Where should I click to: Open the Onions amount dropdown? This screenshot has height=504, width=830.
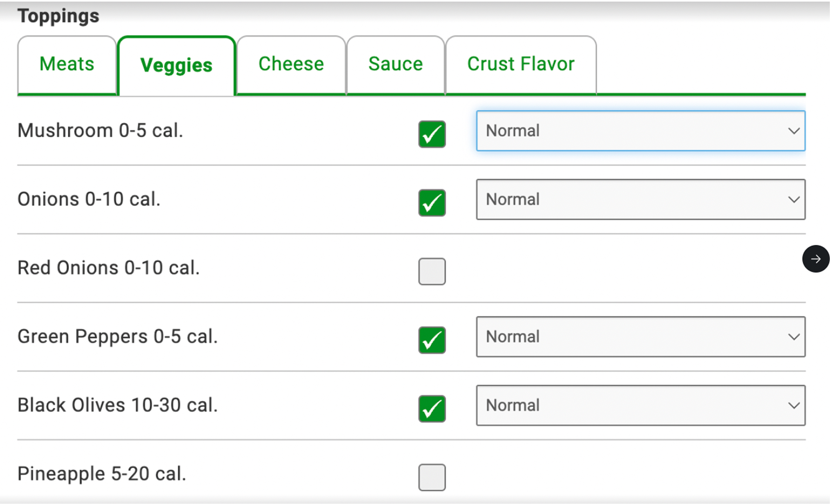point(640,200)
